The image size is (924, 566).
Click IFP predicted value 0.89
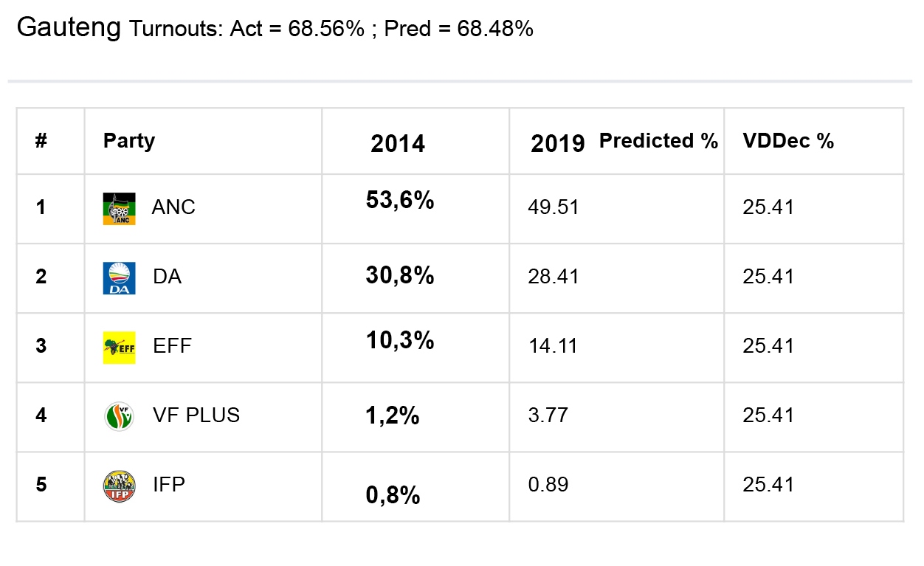tap(548, 485)
